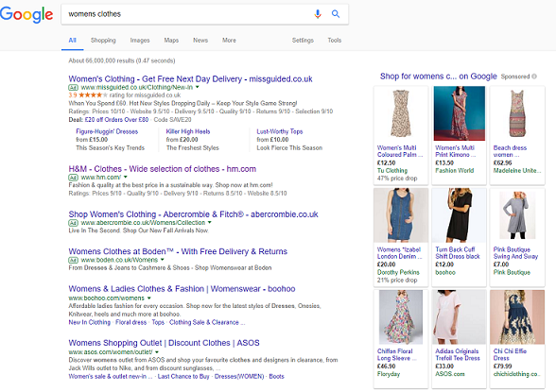Open the missguided.co.uk Women's Clothing ad

pyautogui.click(x=190, y=79)
